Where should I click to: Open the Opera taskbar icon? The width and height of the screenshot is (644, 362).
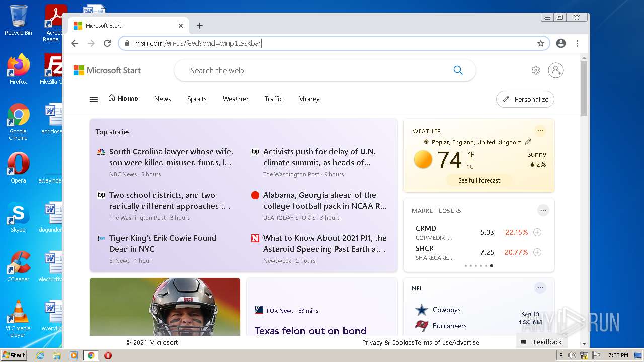click(x=108, y=355)
